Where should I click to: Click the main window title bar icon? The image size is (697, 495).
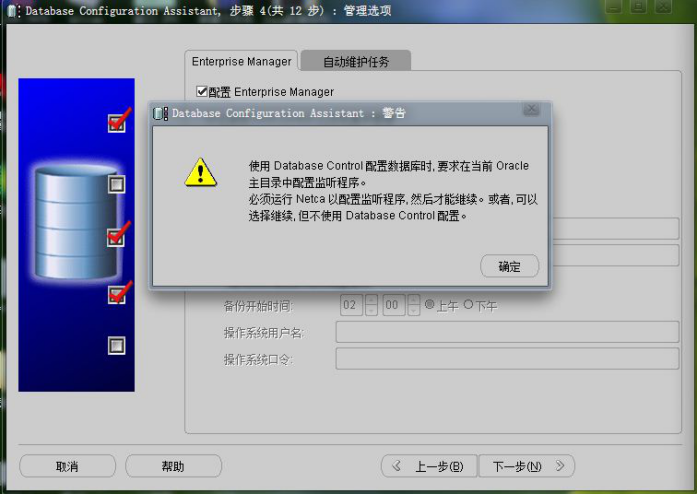(x=13, y=11)
